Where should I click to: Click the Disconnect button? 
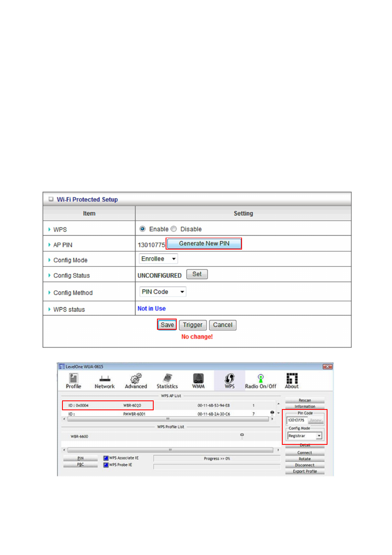[305, 465]
